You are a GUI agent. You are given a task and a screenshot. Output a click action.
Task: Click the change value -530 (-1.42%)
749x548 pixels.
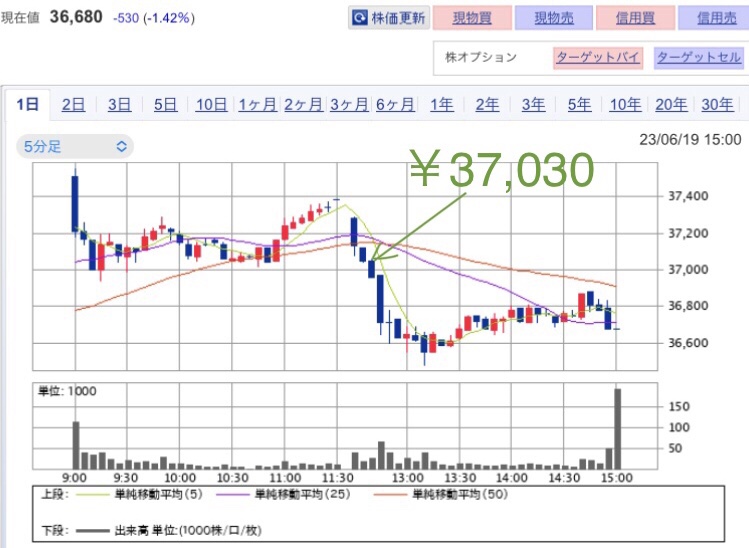(154, 18)
